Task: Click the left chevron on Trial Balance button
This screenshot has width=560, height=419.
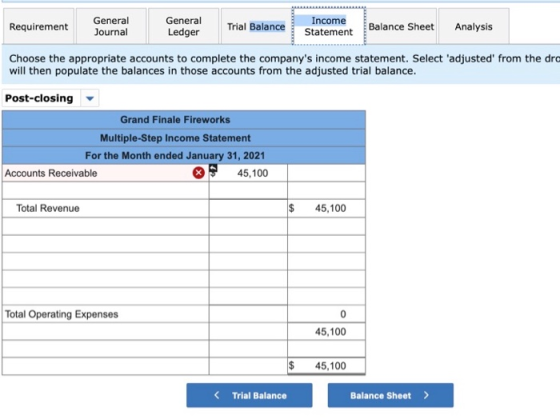Action: 216,395
